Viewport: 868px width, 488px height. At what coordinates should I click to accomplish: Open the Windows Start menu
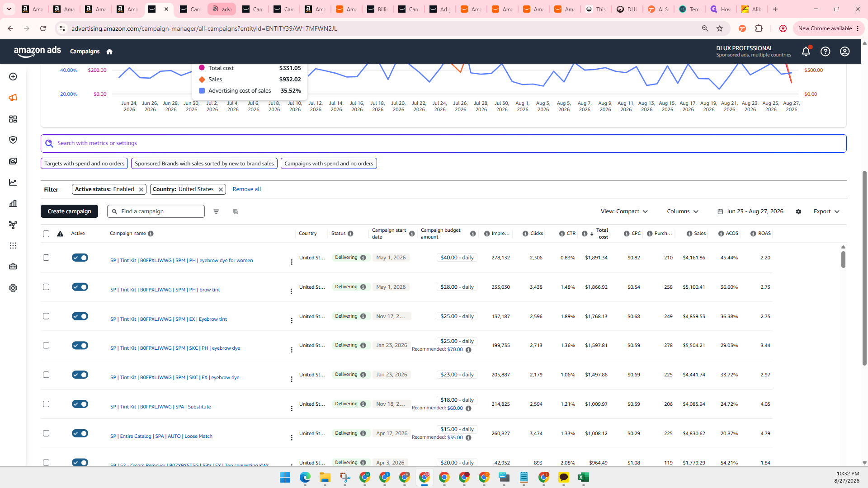[285, 477]
